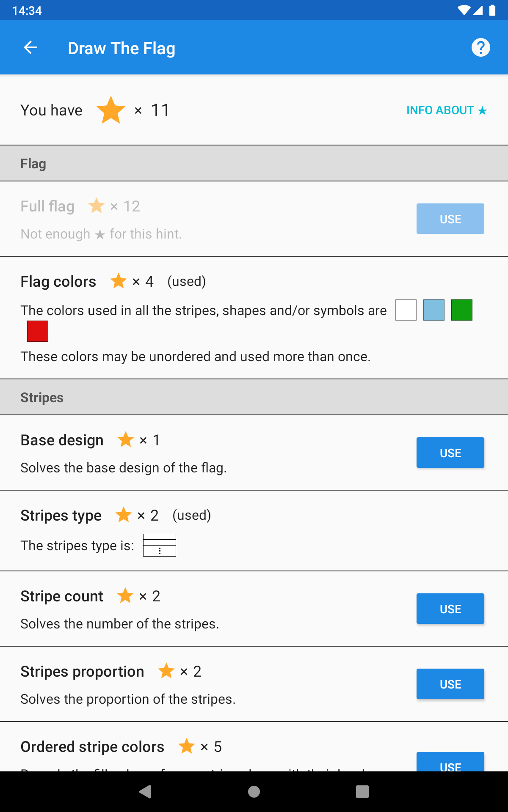Open INFO ABOUT stars link
508x812 pixels.
point(447,110)
